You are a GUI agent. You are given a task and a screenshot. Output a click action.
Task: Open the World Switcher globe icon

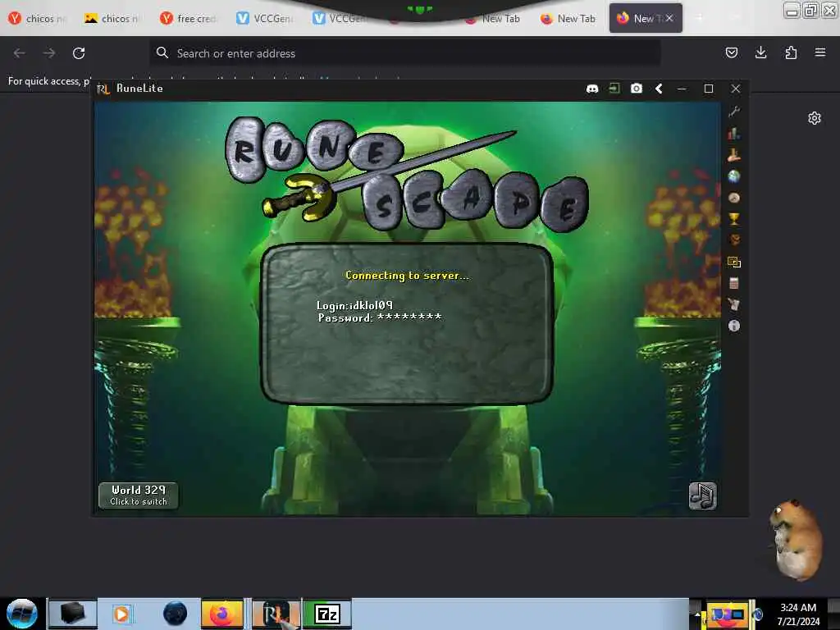click(734, 176)
